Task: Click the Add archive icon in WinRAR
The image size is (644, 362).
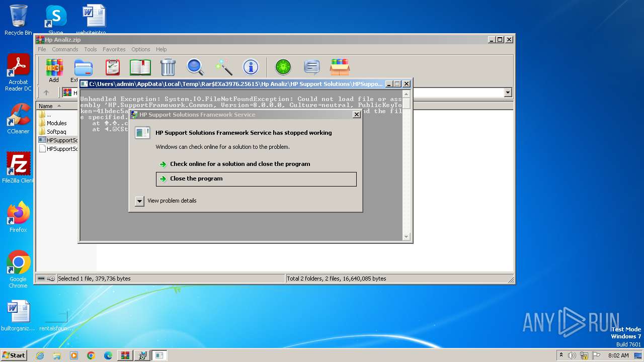Action: pyautogui.click(x=54, y=67)
